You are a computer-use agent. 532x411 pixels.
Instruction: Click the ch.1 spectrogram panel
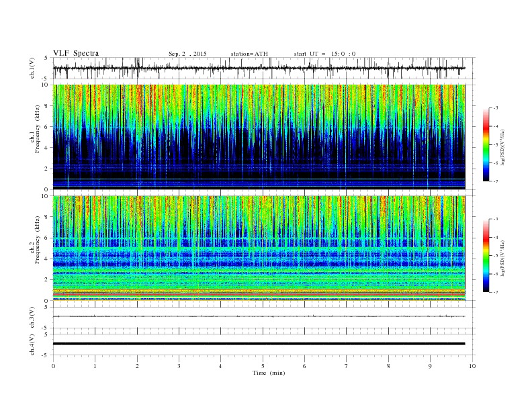[259, 137]
